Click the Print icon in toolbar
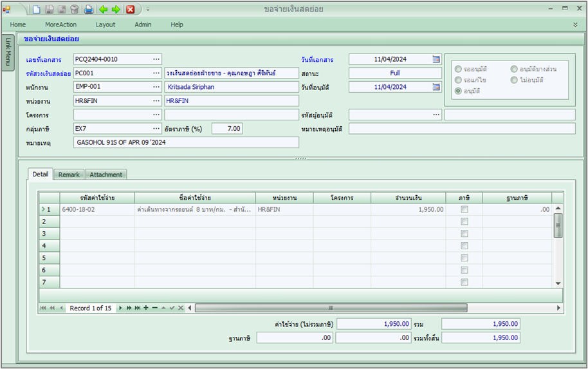588x369 pixels. pyautogui.click(x=89, y=9)
